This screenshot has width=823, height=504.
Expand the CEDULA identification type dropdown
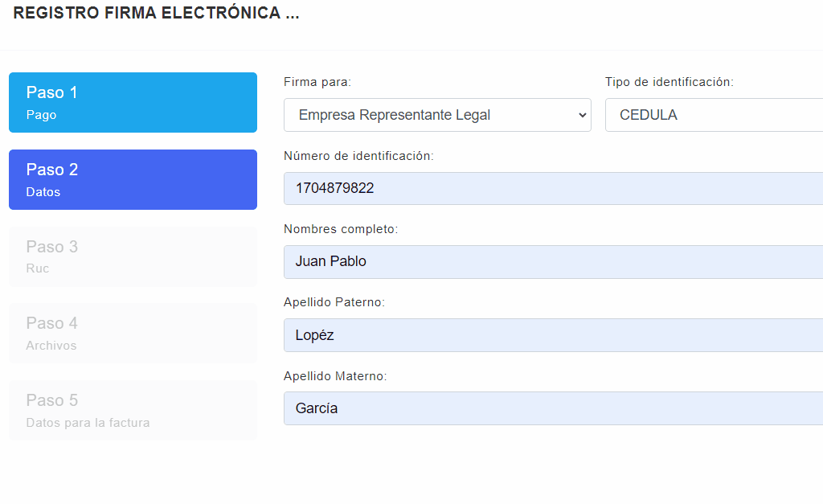coord(714,115)
